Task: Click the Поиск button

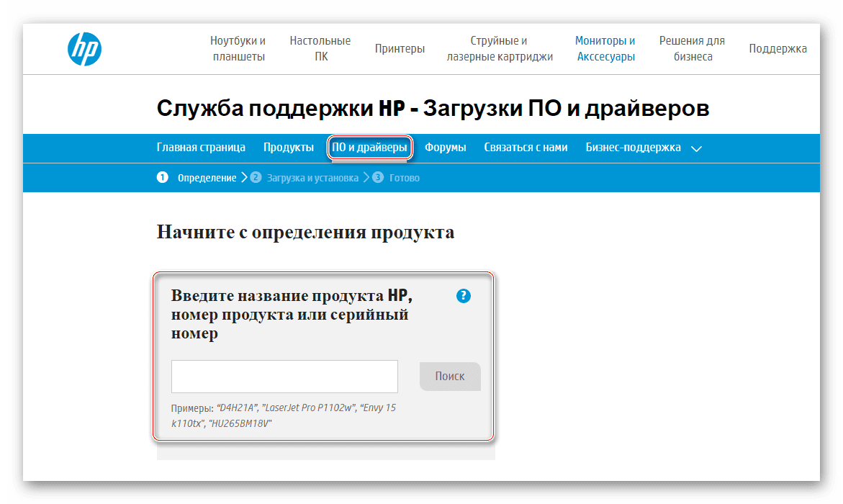Action: pyautogui.click(x=450, y=376)
